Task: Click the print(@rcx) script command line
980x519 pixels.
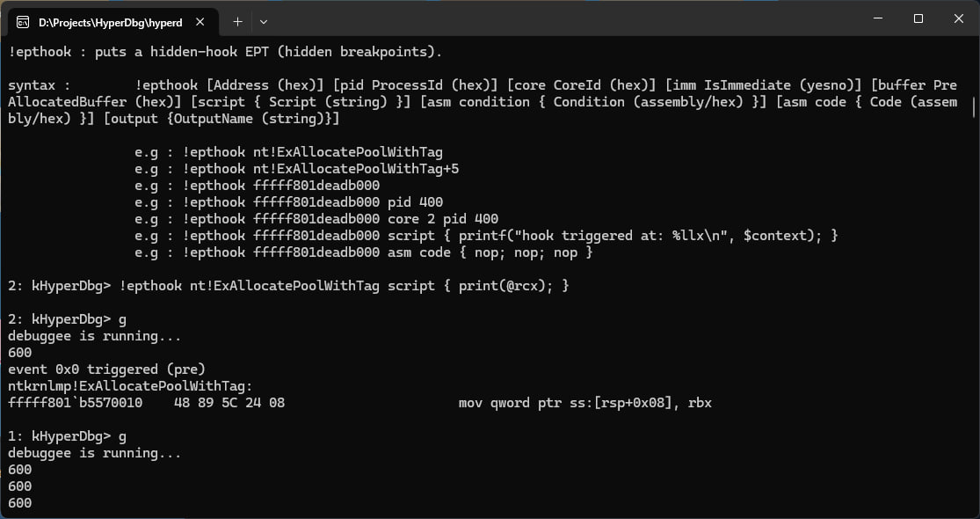Action: tap(288, 286)
